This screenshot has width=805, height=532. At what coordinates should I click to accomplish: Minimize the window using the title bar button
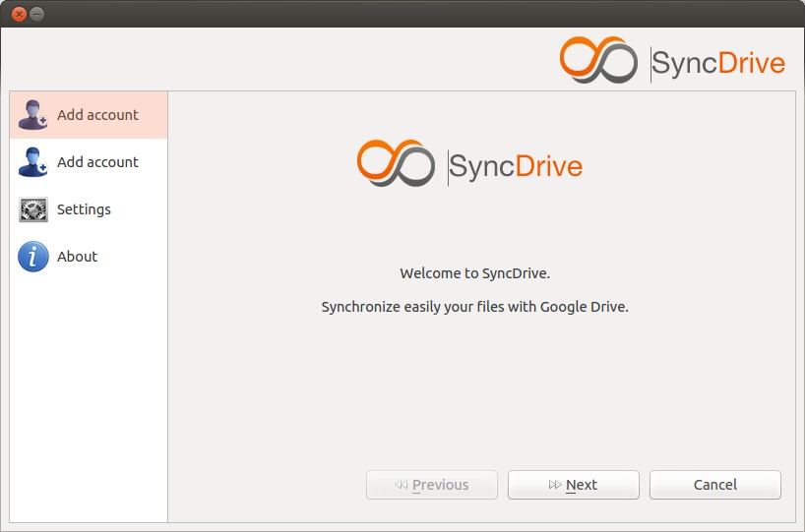(x=37, y=14)
